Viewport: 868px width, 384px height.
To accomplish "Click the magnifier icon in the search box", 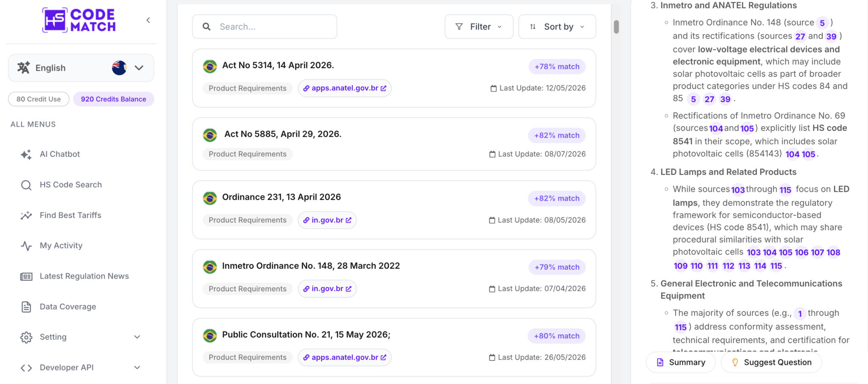I will 206,27.
